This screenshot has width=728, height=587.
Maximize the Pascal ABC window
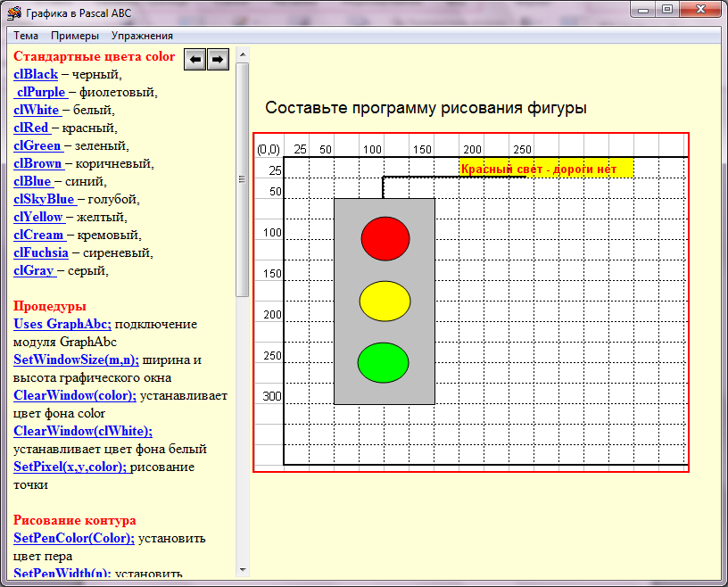tap(666, 9)
